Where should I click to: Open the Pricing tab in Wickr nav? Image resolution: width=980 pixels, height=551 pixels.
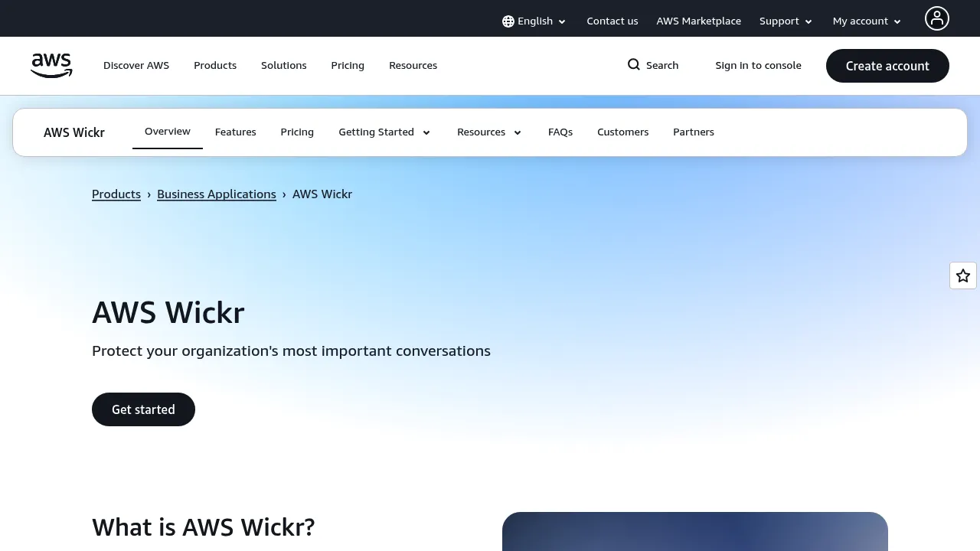coord(297,132)
